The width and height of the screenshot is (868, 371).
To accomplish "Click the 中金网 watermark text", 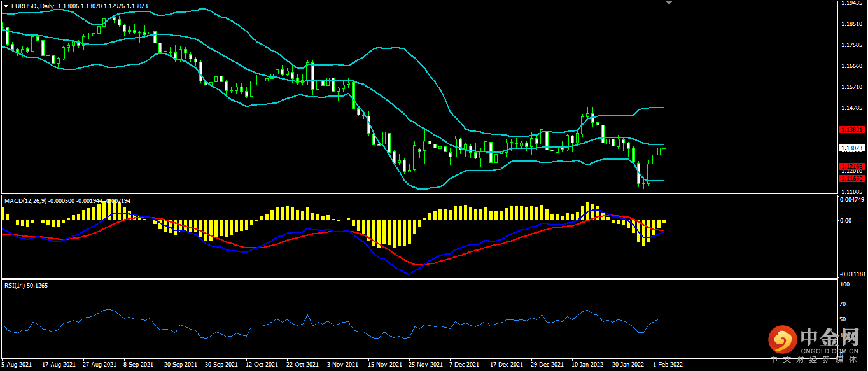I will point(828,337).
